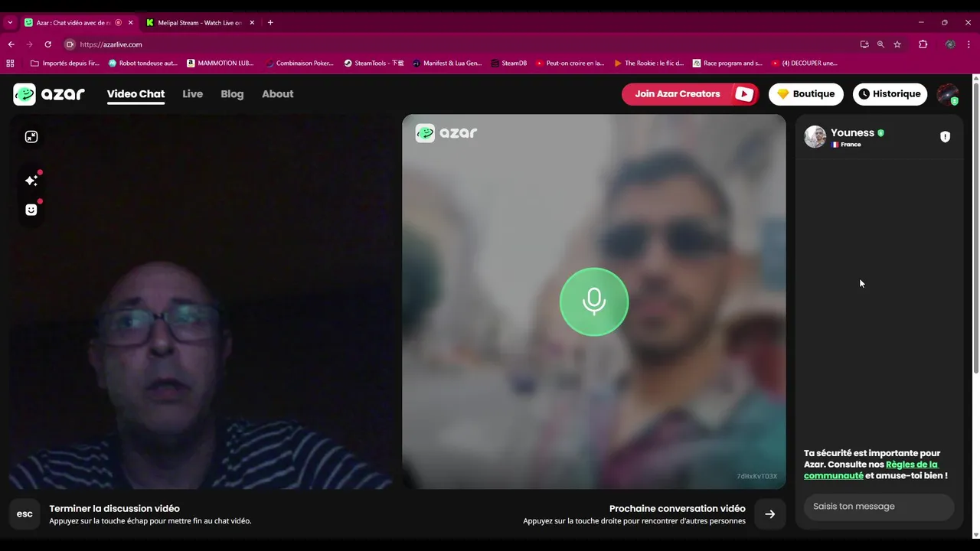Open the zoom magnifier icon

(880, 44)
